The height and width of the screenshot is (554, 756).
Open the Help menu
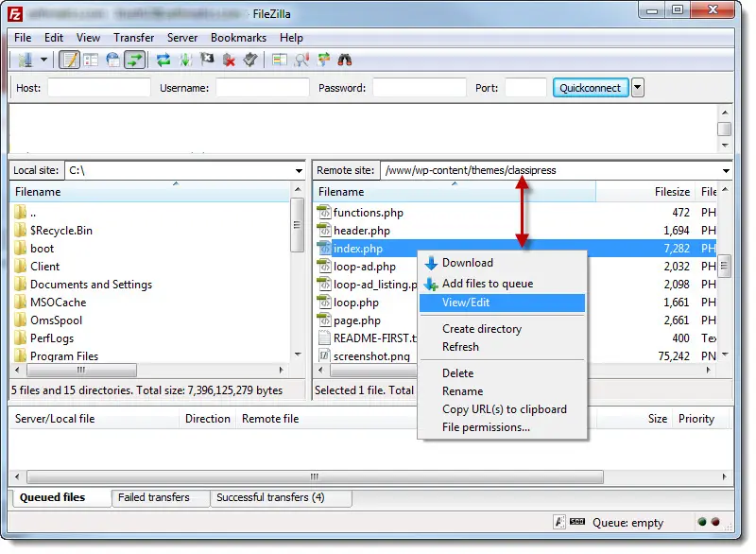291,38
